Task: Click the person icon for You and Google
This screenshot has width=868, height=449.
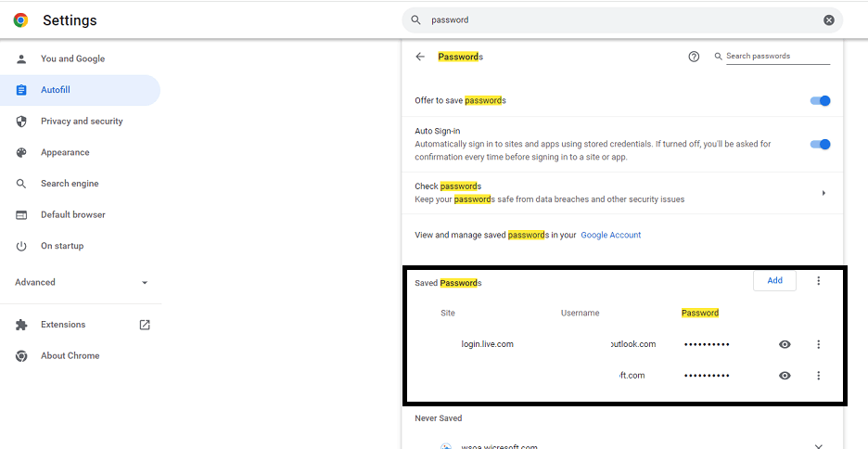Action: [x=21, y=58]
